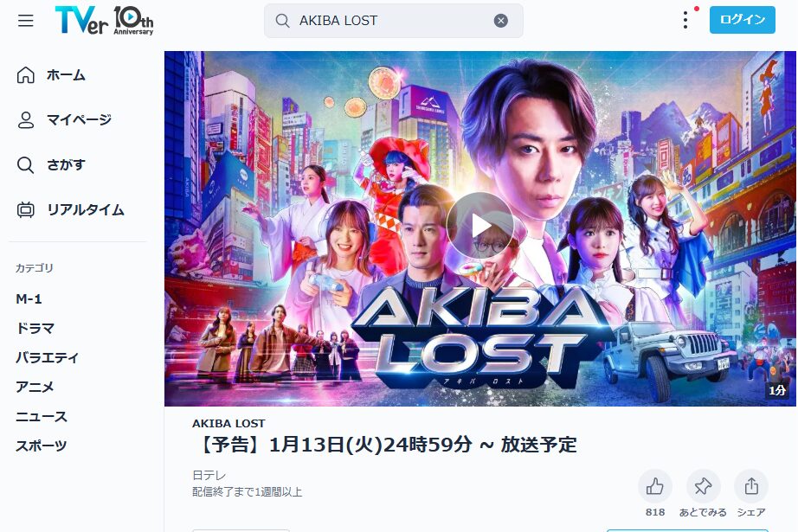798x532 pixels.
Task: Click the ログイン button
Action: [742, 20]
